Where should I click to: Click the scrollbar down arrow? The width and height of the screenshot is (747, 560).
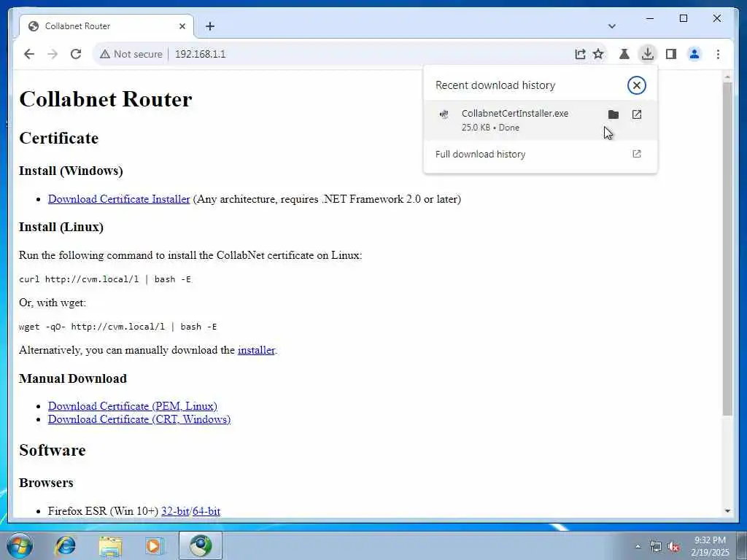coord(727,511)
